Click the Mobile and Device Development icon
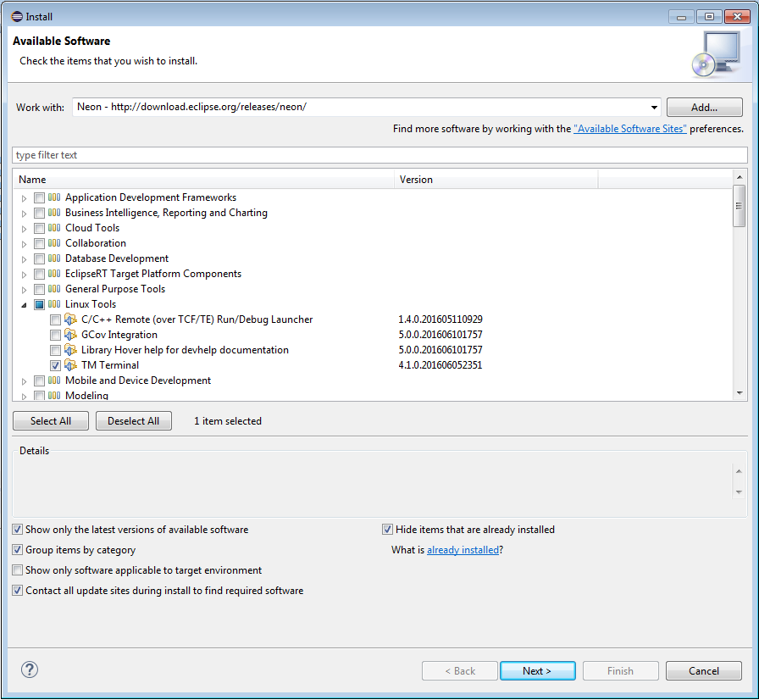Viewport: 759px width, 700px height. (54, 381)
